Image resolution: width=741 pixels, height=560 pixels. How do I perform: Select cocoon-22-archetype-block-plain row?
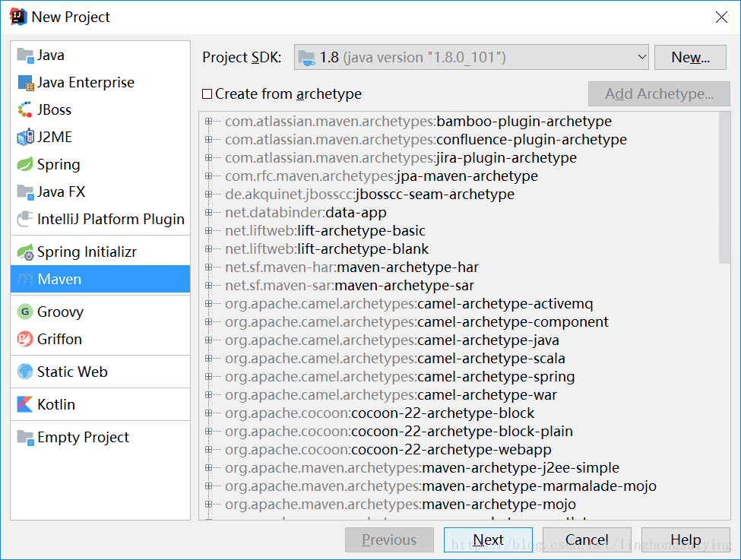coord(398,432)
